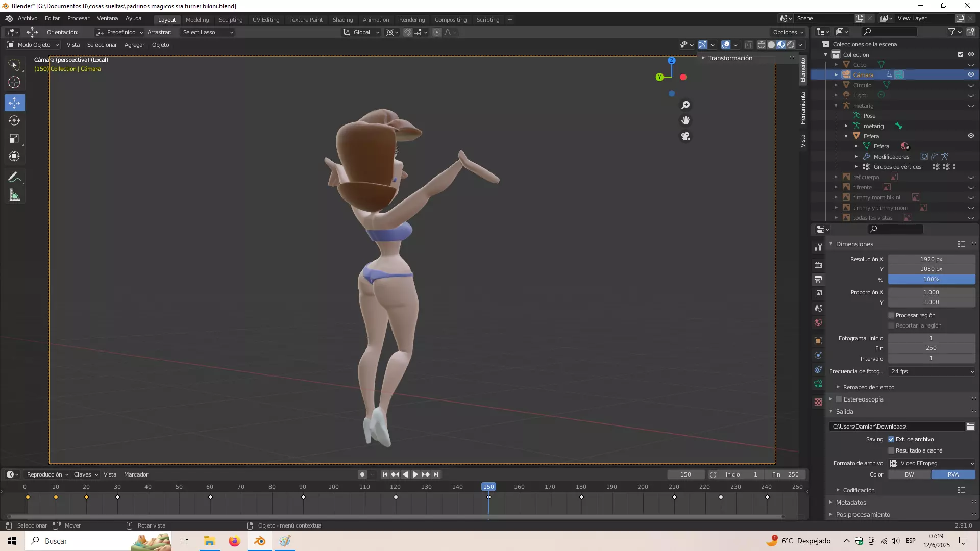Open the Reproducción timeline dropdown

point(47,474)
